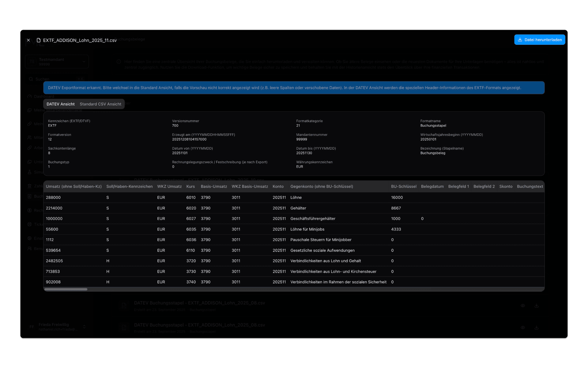
Task: Click BU-Schlüssel value 4333
Action: pos(396,229)
